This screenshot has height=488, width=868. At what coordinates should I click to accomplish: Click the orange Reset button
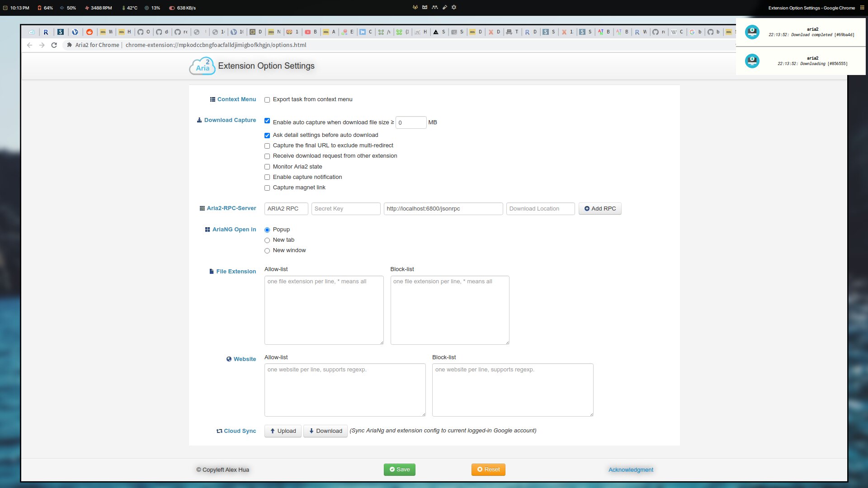click(488, 469)
